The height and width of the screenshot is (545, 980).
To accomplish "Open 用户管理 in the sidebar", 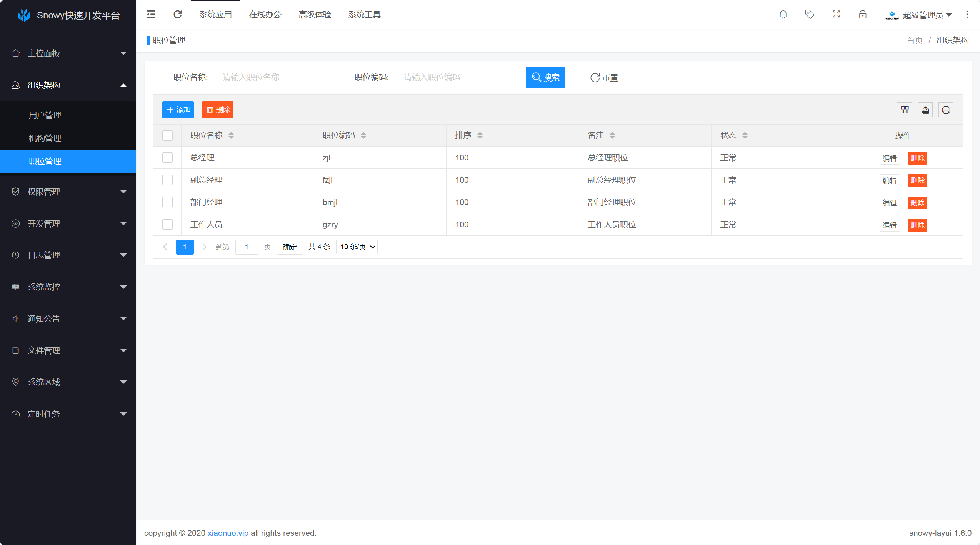I will coord(45,115).
